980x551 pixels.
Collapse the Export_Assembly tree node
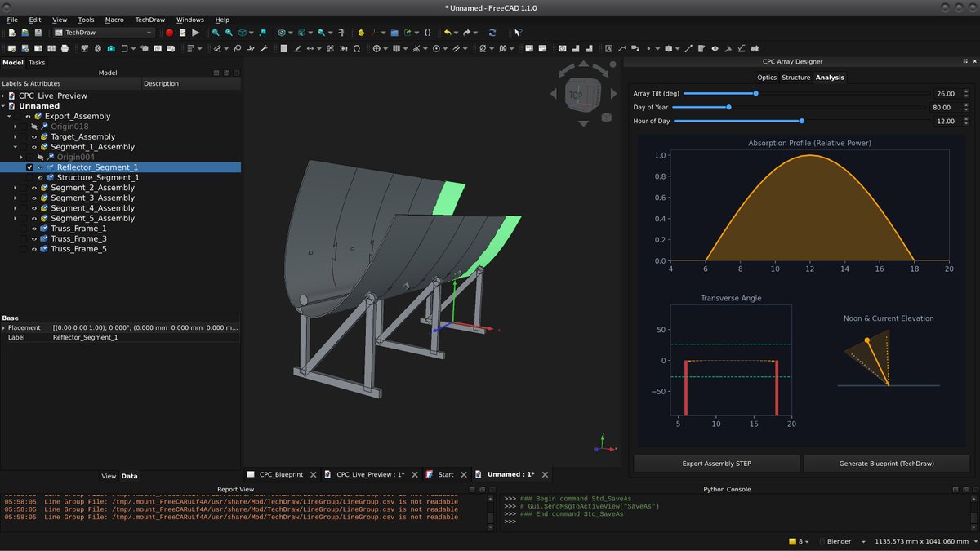9,116
